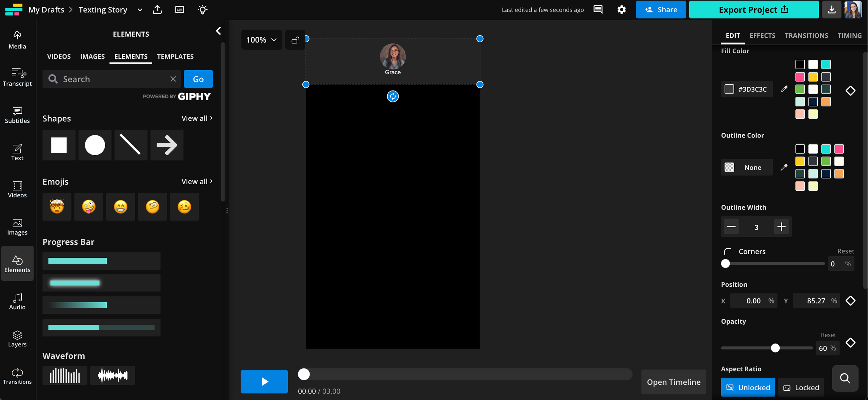Open the Transcript panel in sidebar
This screenshot has width=868, height=400.
(x=17, y=77)
